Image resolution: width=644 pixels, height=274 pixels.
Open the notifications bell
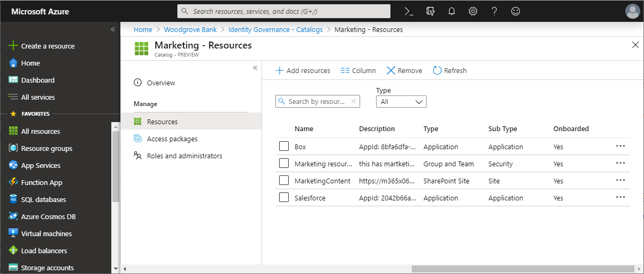tap(452, 11)
